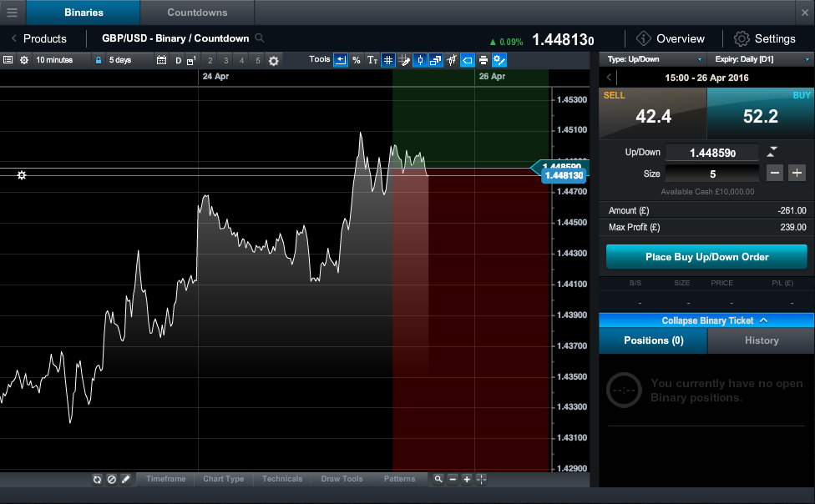Decrease size with minus button
The width and height of the screenshot is (815, 504).
point(774,173)
